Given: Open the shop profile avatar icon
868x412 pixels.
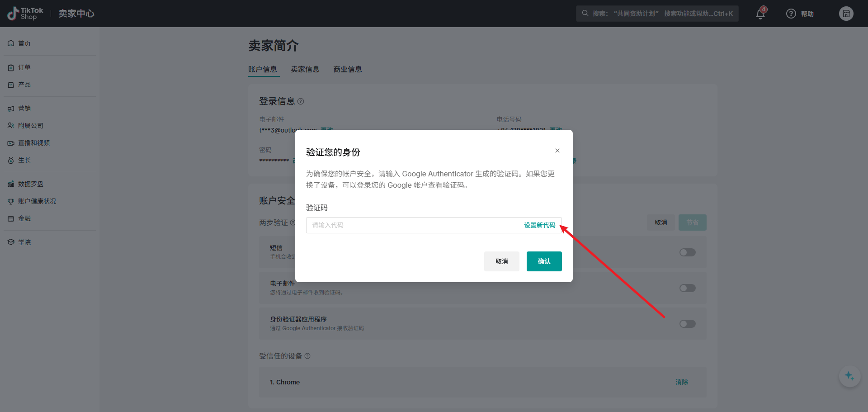Looking at the screenshot, I should [846, 14].
